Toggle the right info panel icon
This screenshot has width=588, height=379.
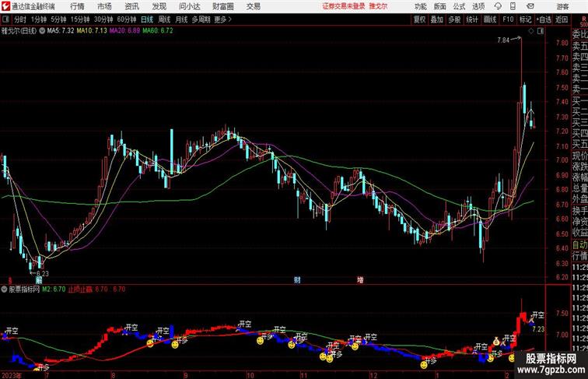click(541, 31)
